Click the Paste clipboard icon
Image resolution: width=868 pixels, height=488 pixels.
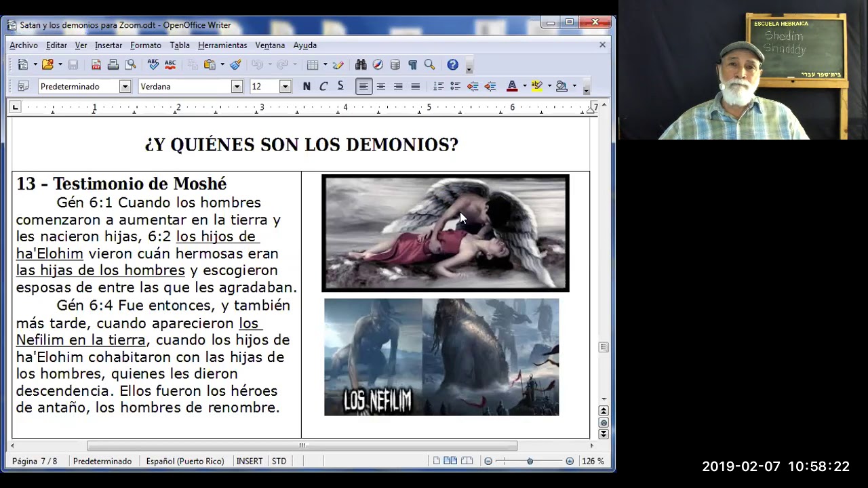[x=210, y=64]
